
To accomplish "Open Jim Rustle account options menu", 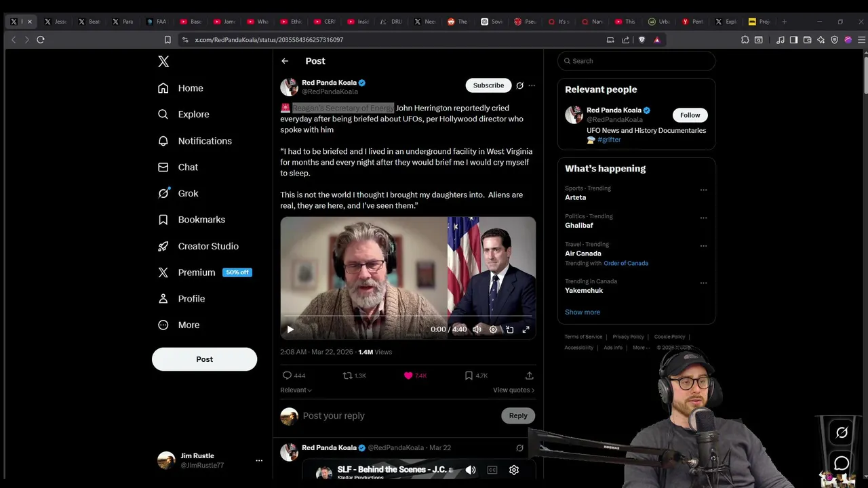I will [259, 460].
